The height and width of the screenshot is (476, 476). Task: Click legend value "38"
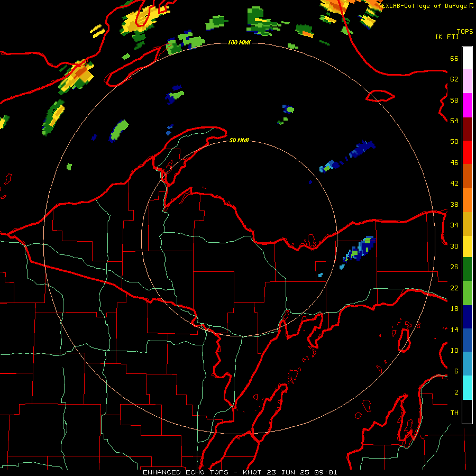coord(454,204)
